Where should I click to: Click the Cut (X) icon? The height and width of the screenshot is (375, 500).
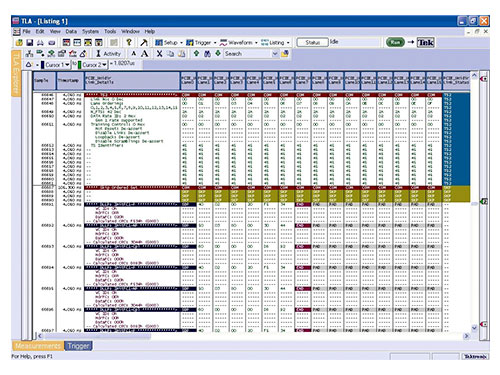click(159, 54)
